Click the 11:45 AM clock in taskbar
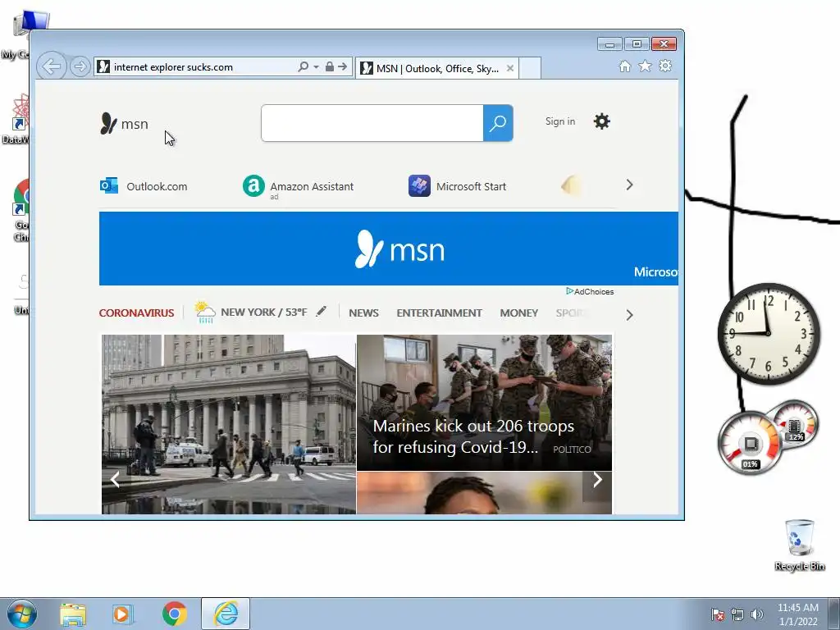840x630 pixels. (x=798, y=614)
